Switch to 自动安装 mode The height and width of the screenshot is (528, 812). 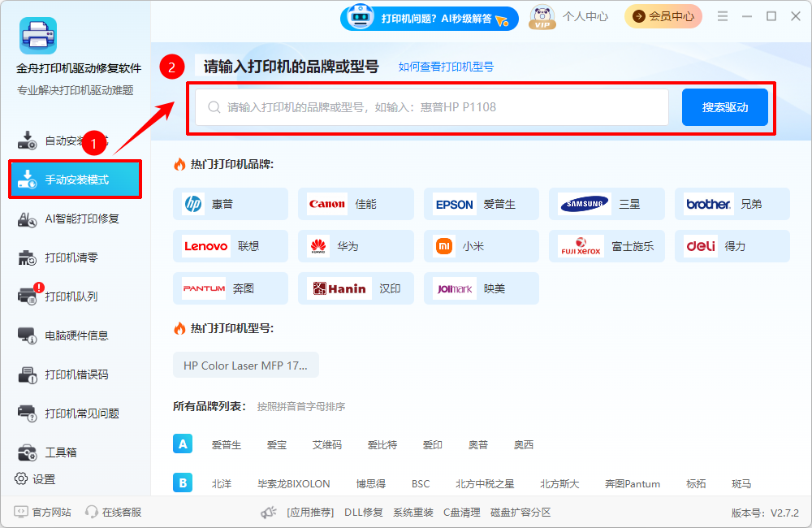[75, 141]
